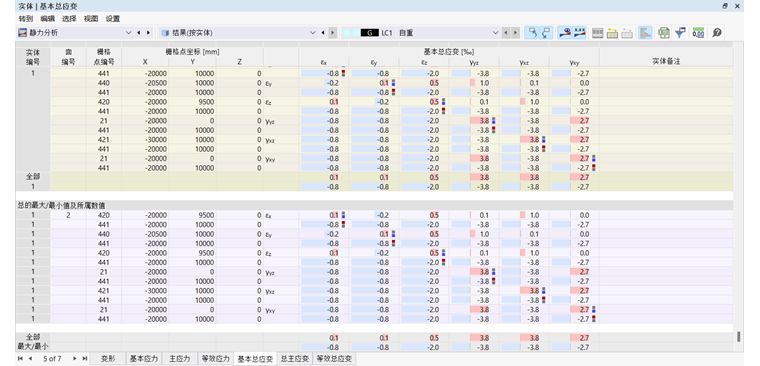760x366 pixels.
Task: Click the float window button in title bar
Action: [x=725, y=6]
